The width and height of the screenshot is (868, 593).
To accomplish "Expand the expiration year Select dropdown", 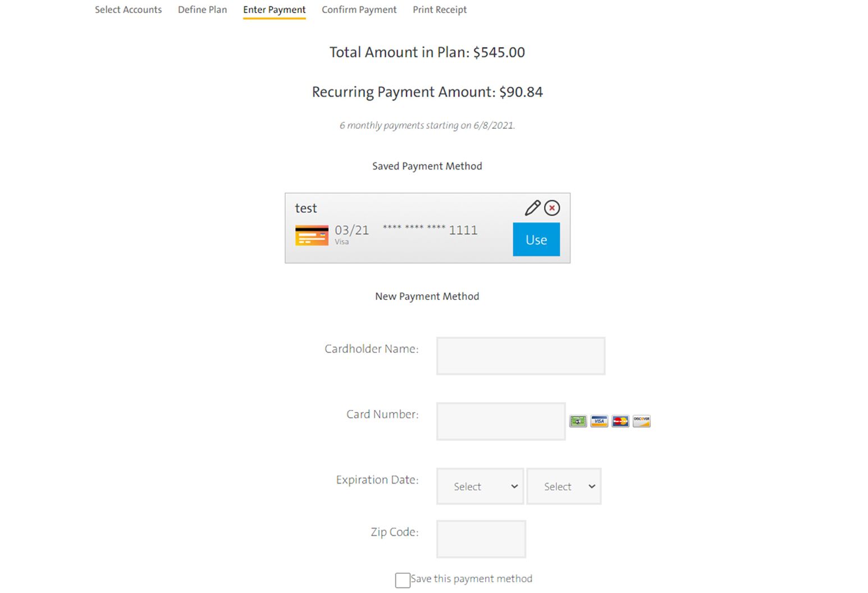I will click(564, 486).
